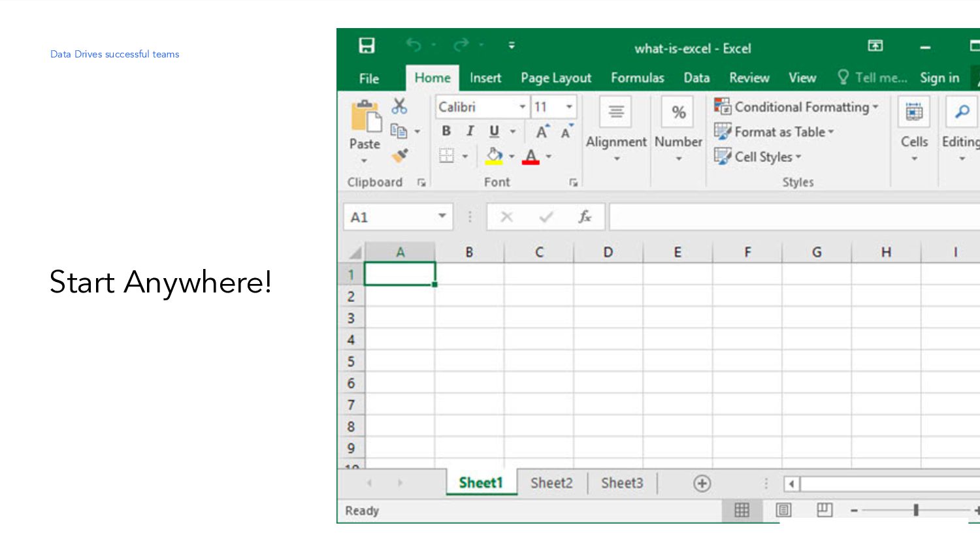Expand the Name Box A1 dropdown
The width and height of the screenshot is (980, 551).
tap(442, 216)
